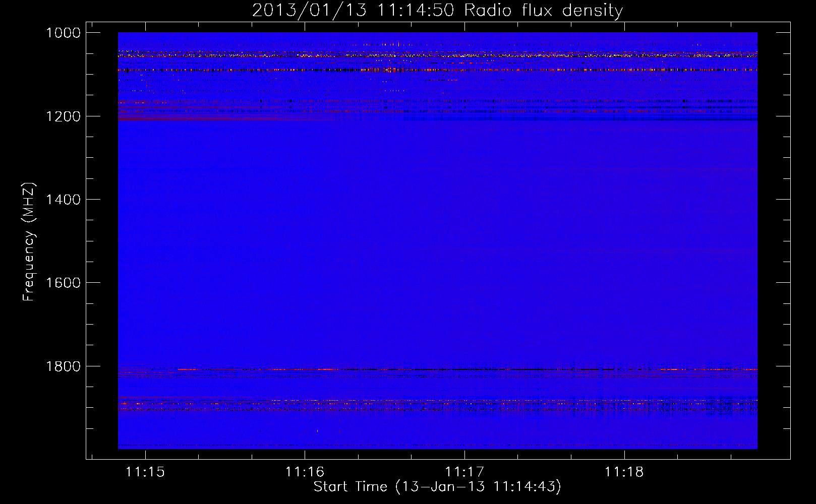Click the 11:16 time tick label
The image size is (816, 504).
[x=305, y=472]
